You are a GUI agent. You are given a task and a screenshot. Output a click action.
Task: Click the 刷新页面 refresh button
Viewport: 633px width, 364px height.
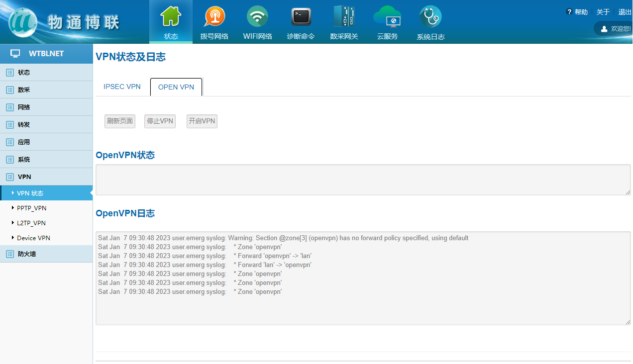[120, 121]
